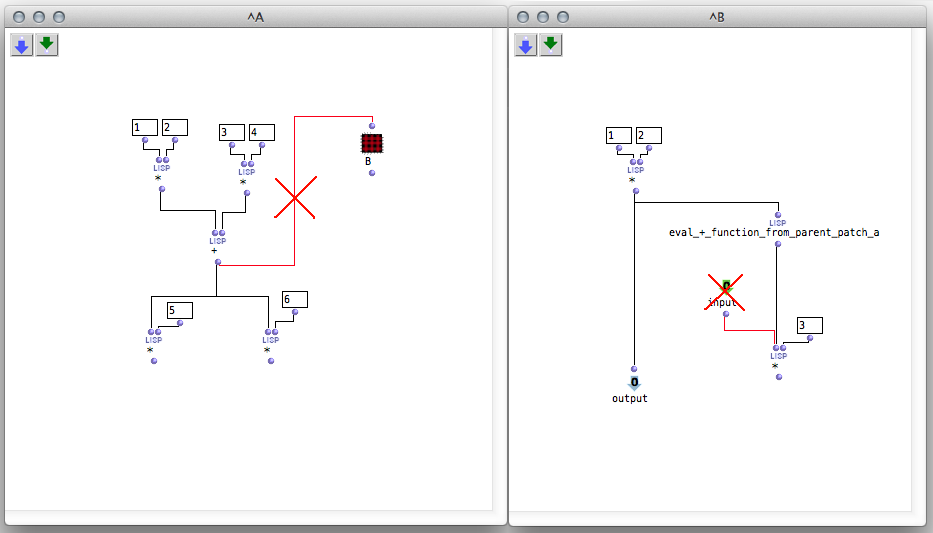The image size is (933, 533).
Task: Click the 'output' label in window ^B
Action: tap(630, 399)
